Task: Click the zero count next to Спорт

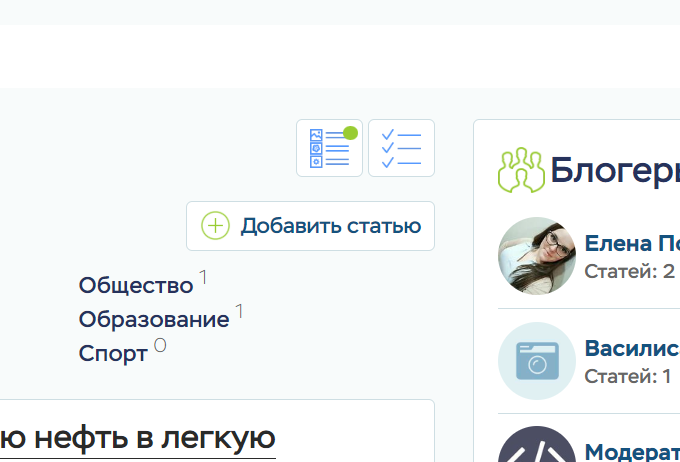Action: pos(160,346)
